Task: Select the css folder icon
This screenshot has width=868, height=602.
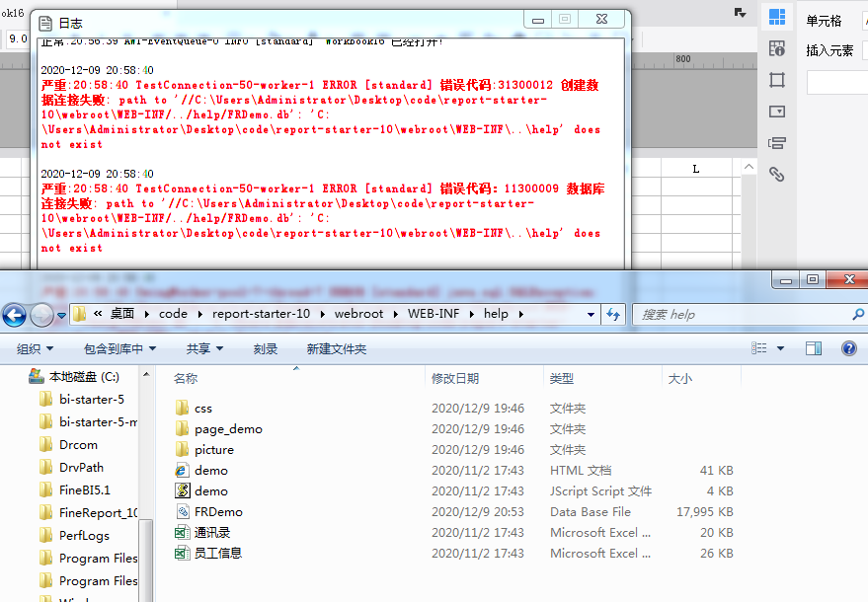Action: 182,409
